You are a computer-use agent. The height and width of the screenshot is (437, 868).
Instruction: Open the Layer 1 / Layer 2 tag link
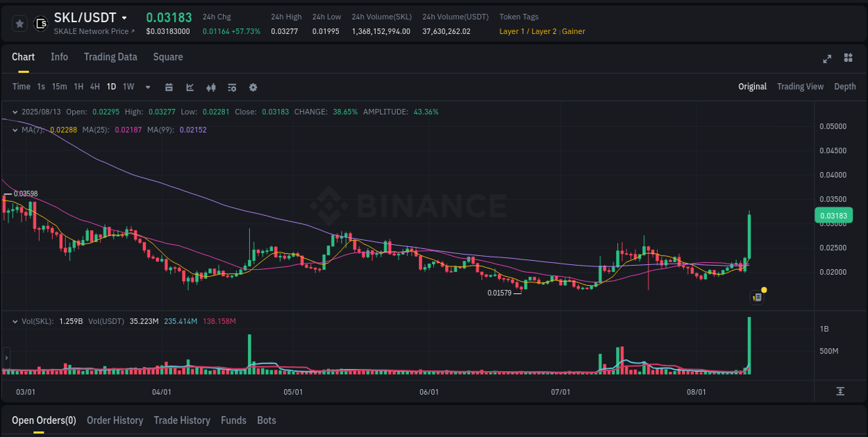[528, 31]
